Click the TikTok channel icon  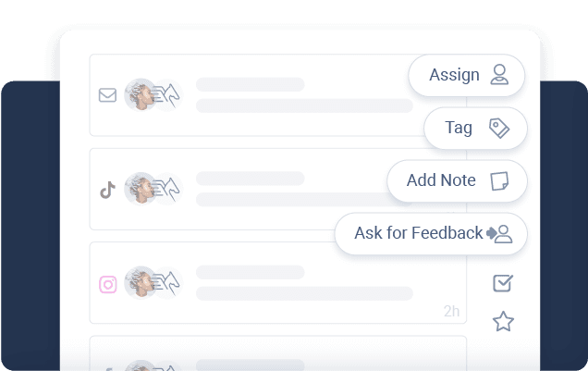point(107,190)
